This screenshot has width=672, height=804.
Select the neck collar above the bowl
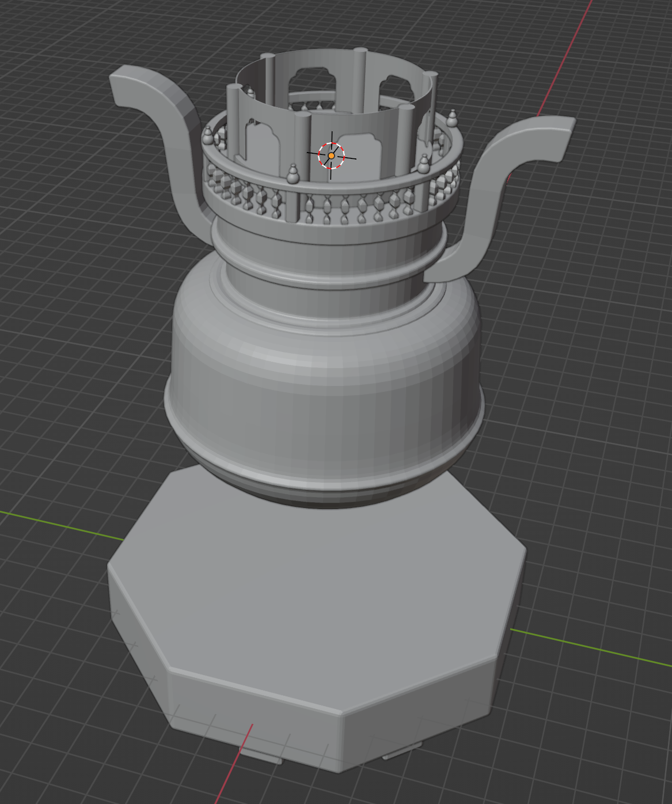328,259
